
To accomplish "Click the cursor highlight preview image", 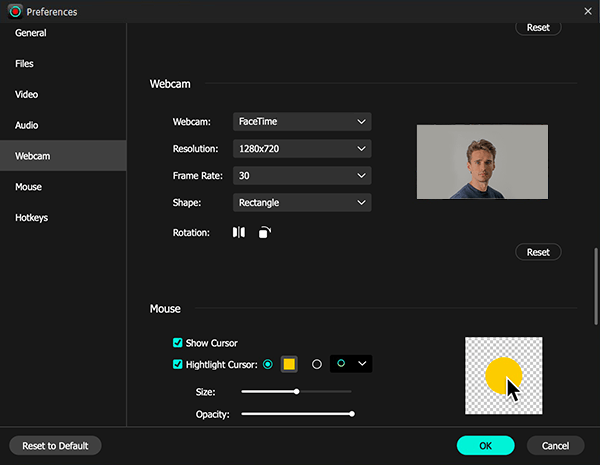I will point(504,375).
